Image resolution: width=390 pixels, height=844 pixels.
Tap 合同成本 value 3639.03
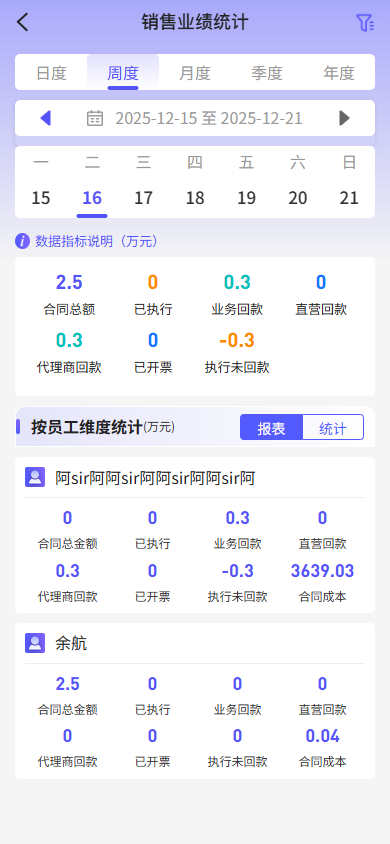coord(322,571)
